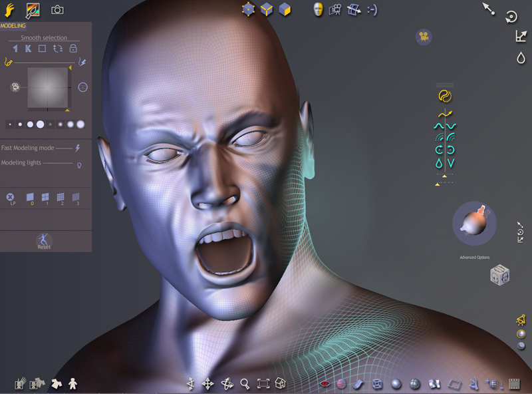The width and height of the screenshot is (532, 394).
Task: Click the bottom zoom magnifier icon
Action: coord(245,384)
